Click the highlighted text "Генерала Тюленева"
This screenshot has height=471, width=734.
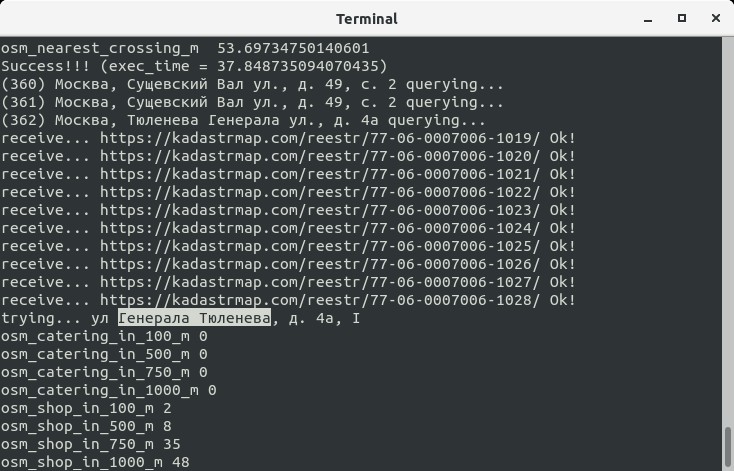(x=195, y=318)
